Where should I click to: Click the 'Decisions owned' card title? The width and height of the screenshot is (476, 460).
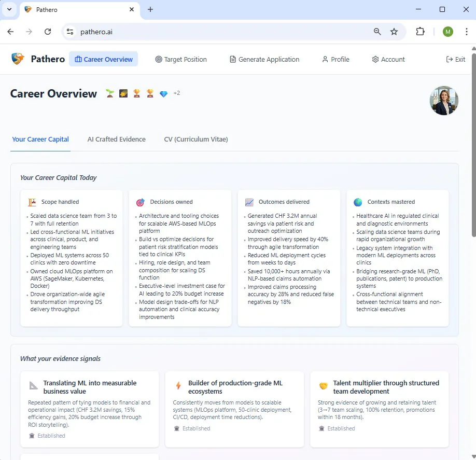pos(171,202)
